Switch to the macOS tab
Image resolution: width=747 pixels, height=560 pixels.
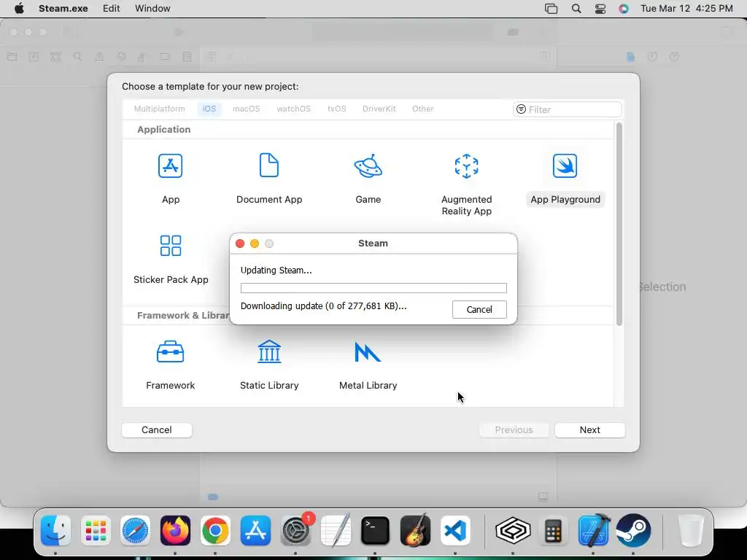click(x=247, y=109)
